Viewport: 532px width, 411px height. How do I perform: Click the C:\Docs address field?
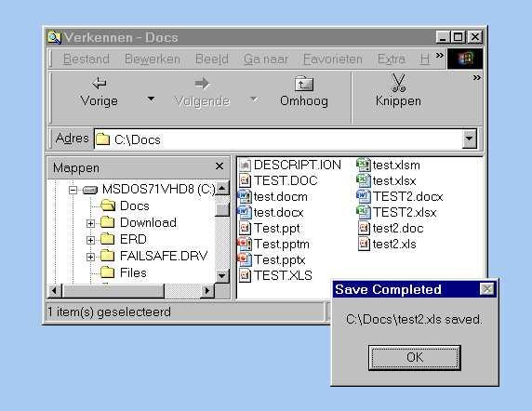278,139
